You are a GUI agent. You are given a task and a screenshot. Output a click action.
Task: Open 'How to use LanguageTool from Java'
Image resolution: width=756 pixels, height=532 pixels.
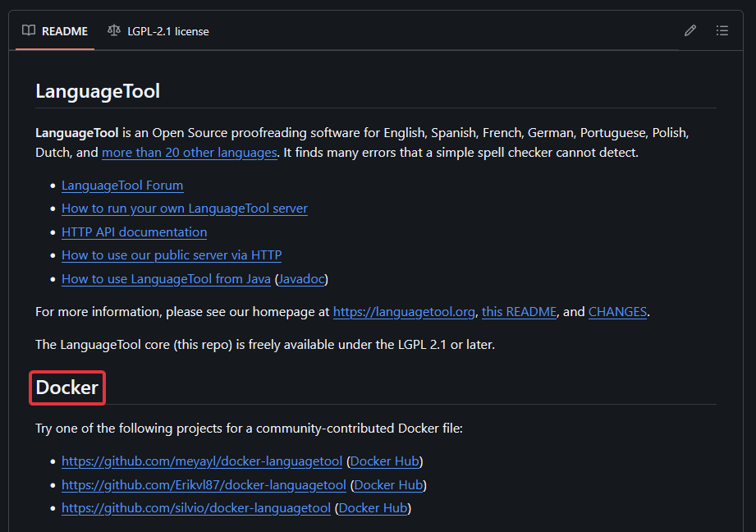tap(166, 279)
